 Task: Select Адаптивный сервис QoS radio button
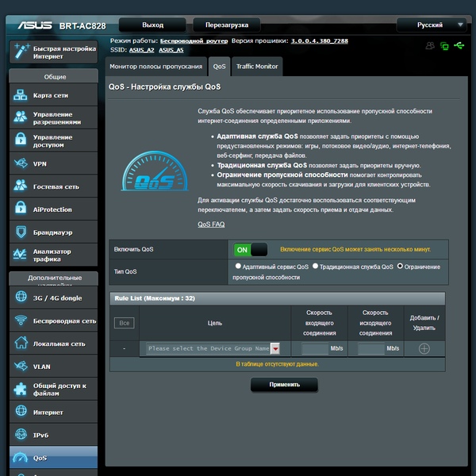coord(238,266)
